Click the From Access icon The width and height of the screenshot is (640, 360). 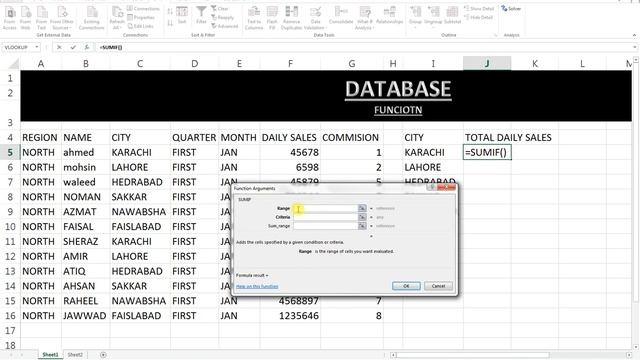pyautogui.click(x=10, y=18)
